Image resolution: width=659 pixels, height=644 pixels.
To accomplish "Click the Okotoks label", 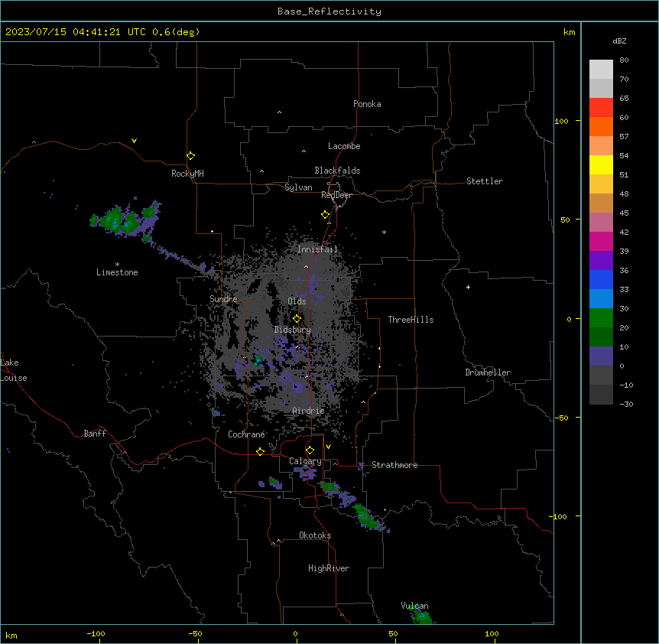I will pos(315,535).
